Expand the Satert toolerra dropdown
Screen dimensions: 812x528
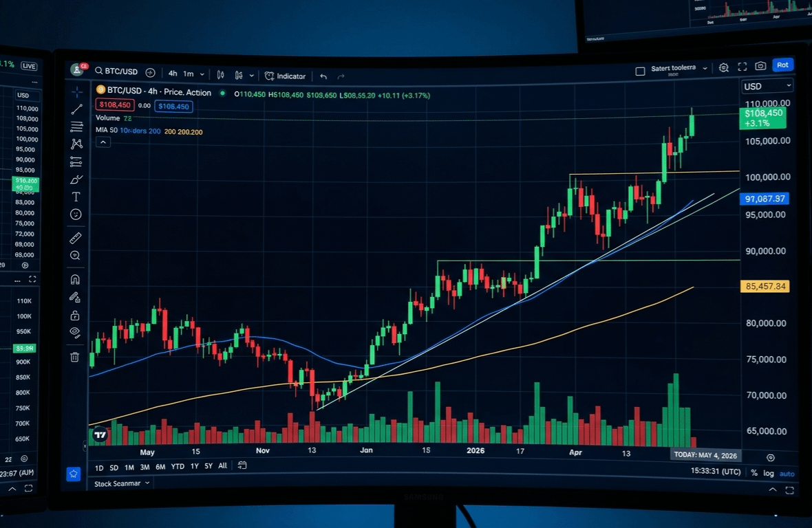tap(705, 68)
